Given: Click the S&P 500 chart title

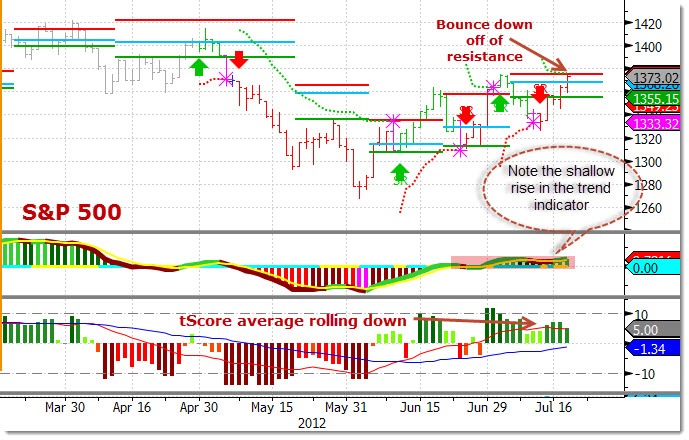Looking at the screenshot, I should point(72,212).
